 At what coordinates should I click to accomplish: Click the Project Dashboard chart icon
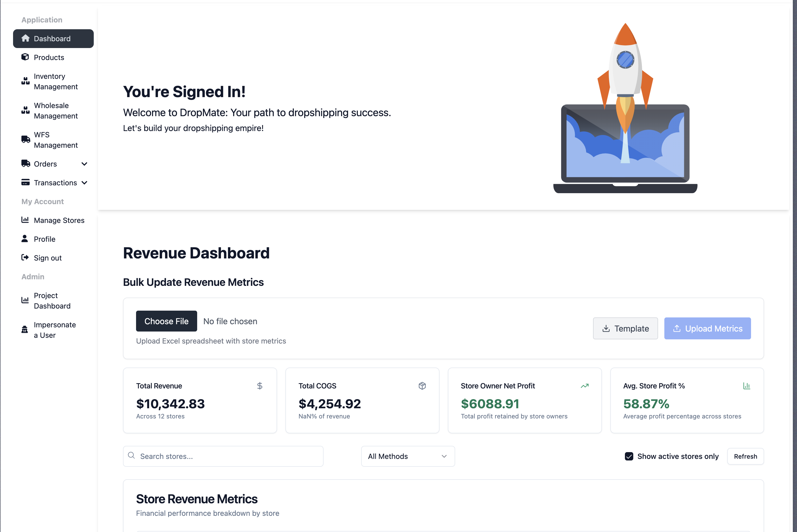25,300
